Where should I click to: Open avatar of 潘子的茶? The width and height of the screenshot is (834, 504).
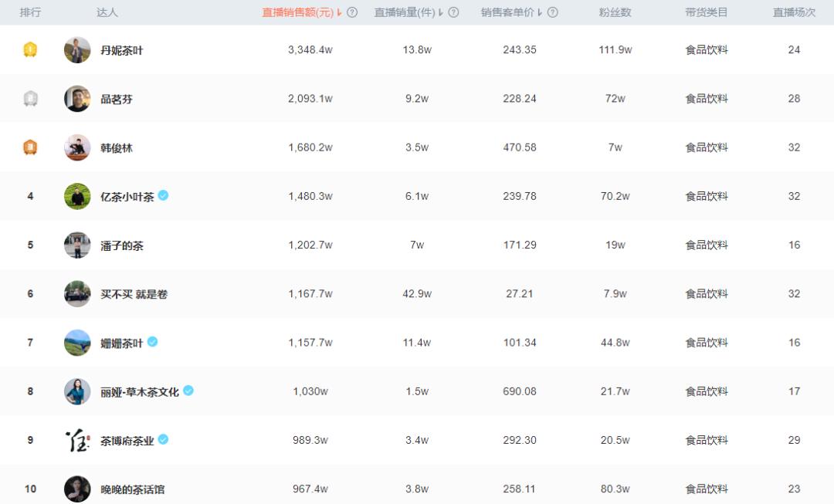pos(77,245)
